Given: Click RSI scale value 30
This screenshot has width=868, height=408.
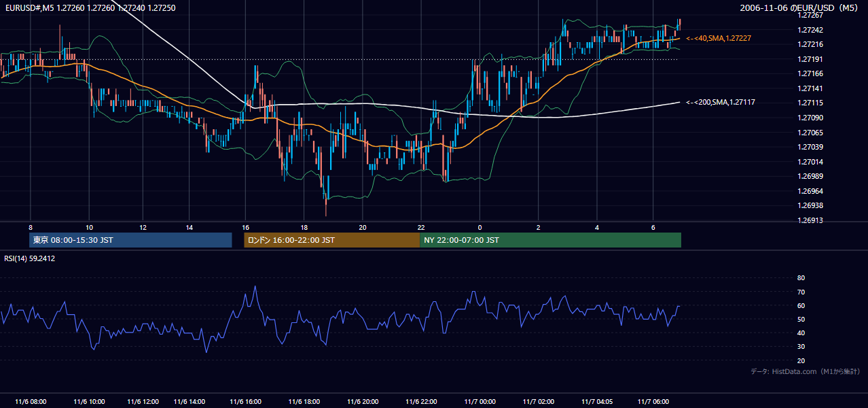Looking at the screenshot, I should [801, 347].
